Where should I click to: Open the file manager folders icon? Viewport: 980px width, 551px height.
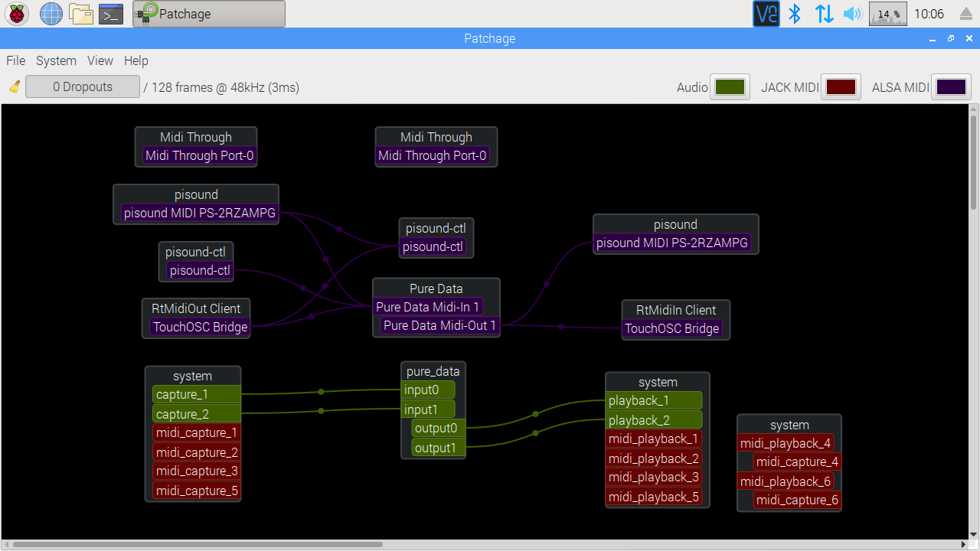[81, 14]
